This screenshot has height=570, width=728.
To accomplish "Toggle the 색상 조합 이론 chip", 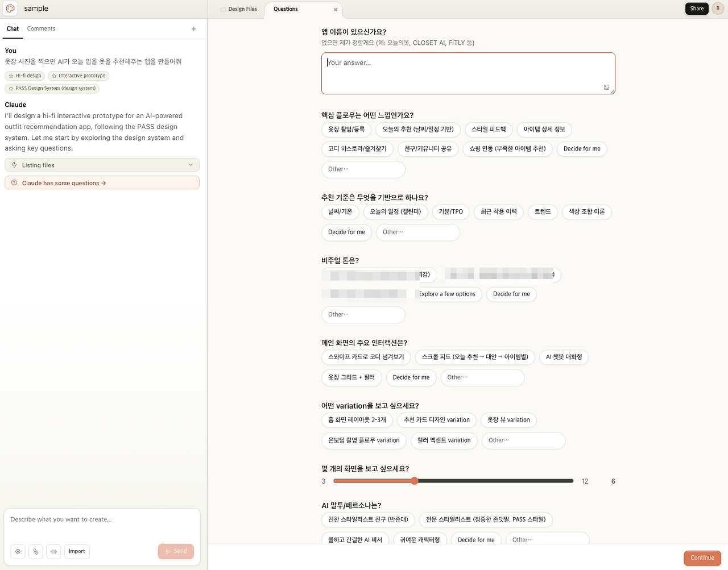I will [587, 212].
